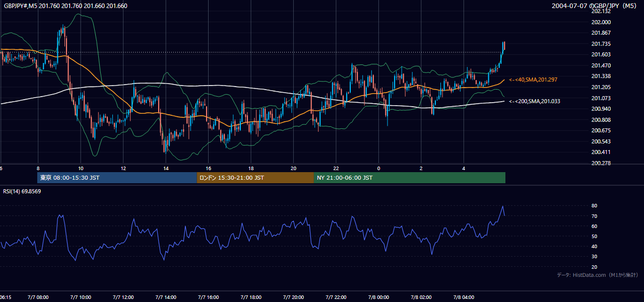This screenshot has height=302, width=644.
Task: Click price level 201.603 on the axis
Action: coord(601,54)
